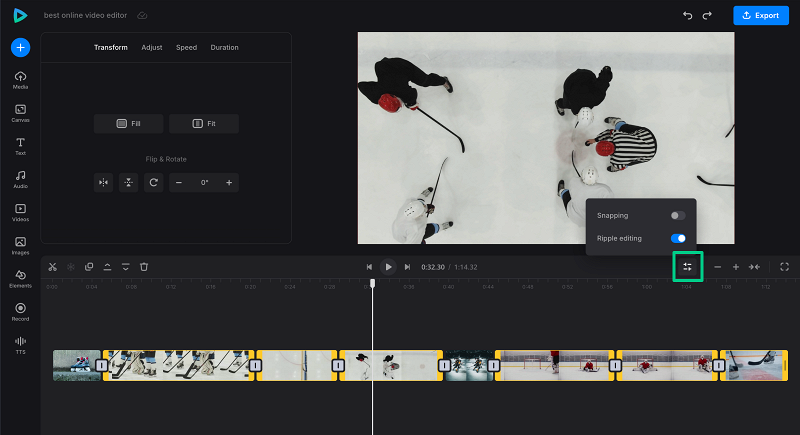The image size is (800, 435).
Task: Click the app logo icon
Action: tap(20, 15)
